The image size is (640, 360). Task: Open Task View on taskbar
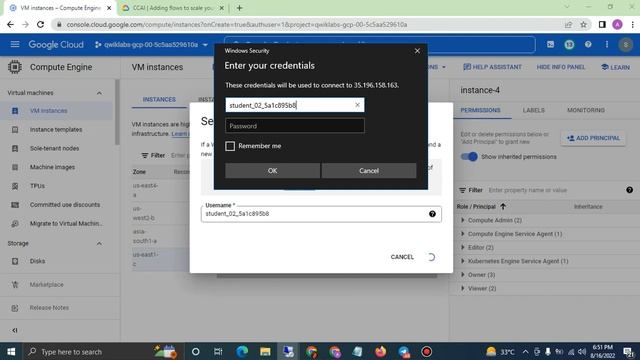pyautogui.click(x=218, y=351)
